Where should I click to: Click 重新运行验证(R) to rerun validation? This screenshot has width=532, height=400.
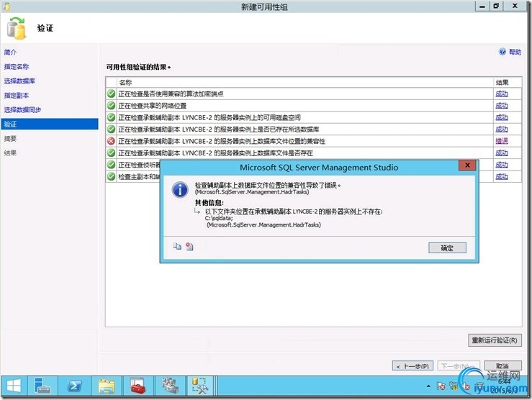tap(495, 340)
